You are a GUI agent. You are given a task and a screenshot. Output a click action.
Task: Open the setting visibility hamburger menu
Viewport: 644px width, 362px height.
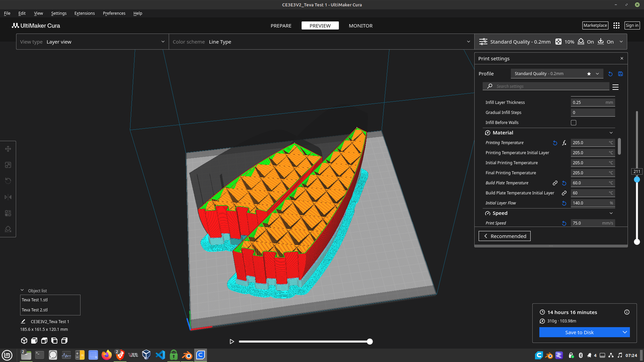615,87
